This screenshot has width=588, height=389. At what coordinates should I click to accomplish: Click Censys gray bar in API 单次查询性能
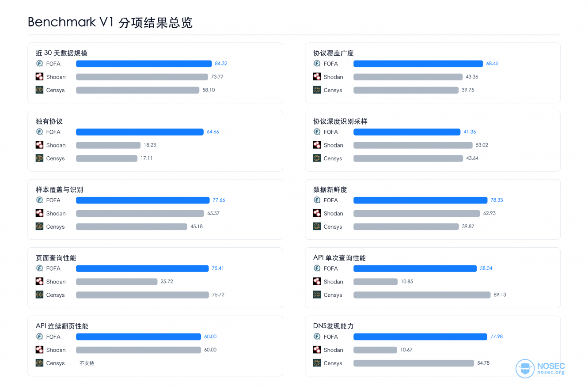(422, 295)
